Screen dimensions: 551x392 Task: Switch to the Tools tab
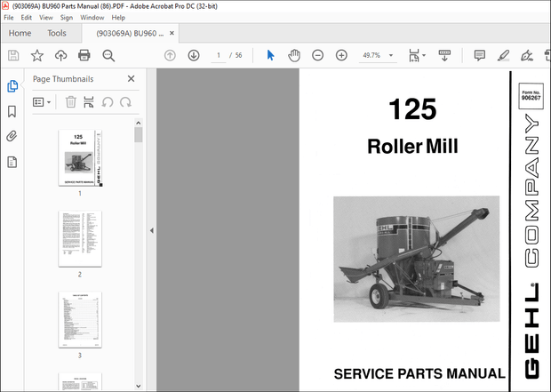57,33
